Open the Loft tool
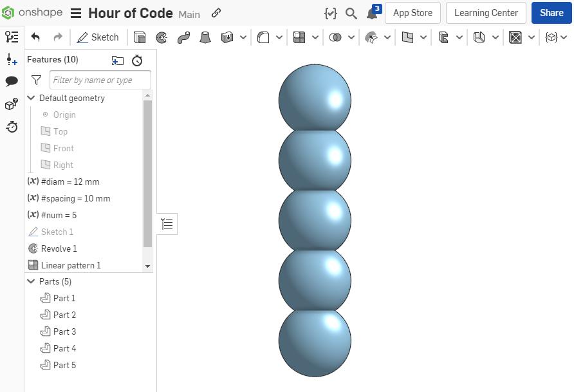 click(205, 37)
